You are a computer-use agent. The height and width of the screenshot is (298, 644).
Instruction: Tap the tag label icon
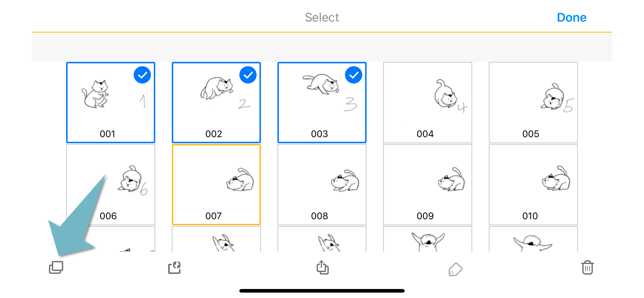click(455, 269)
